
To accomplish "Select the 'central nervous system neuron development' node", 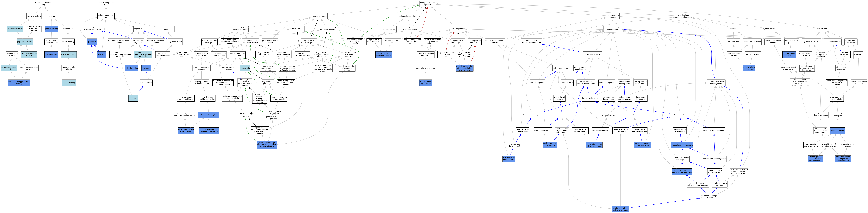I will tap(550, 145).
